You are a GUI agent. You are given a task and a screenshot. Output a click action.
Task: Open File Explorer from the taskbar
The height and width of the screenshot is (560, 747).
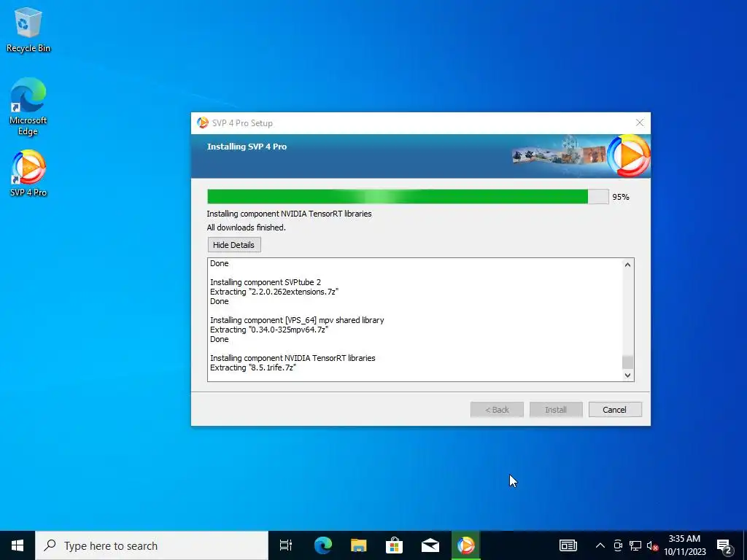[359, 545]
